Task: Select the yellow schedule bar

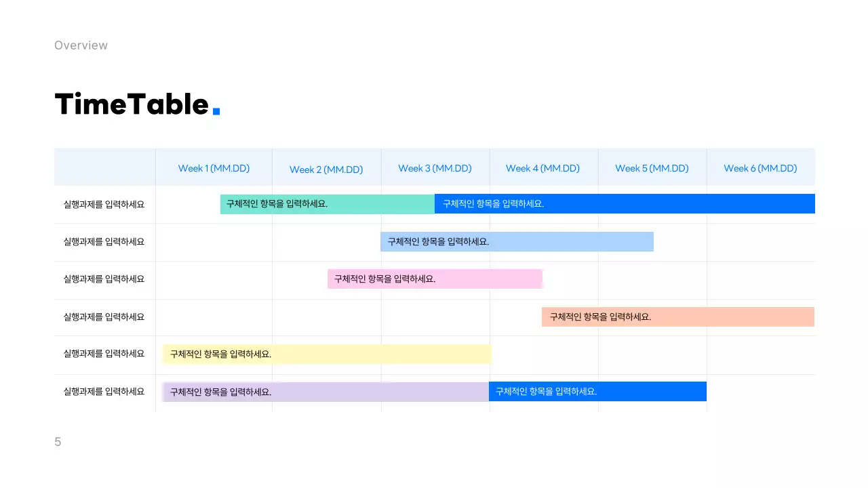Action: 327,354
